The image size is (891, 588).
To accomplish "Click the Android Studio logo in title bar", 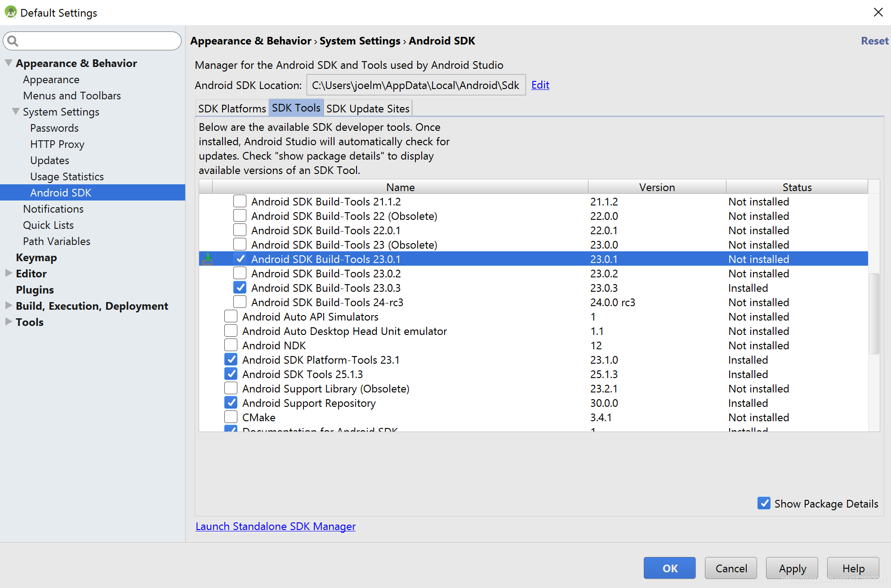I will tap(13, 12).
